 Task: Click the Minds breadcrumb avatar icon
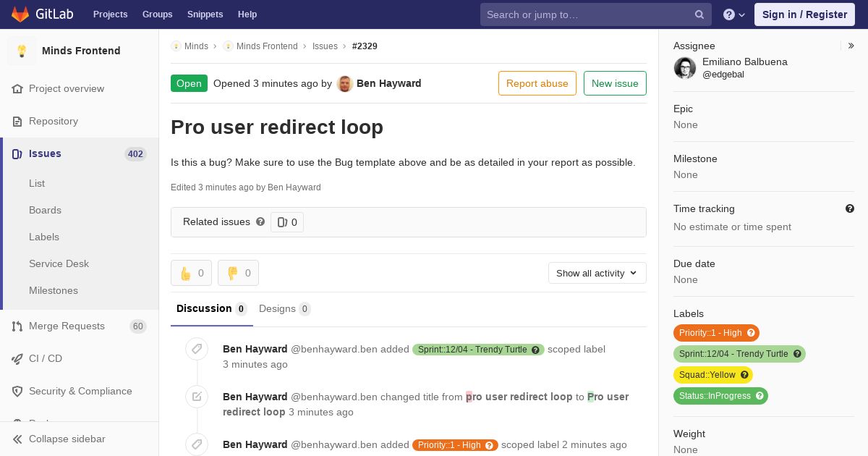coord(176,46)
